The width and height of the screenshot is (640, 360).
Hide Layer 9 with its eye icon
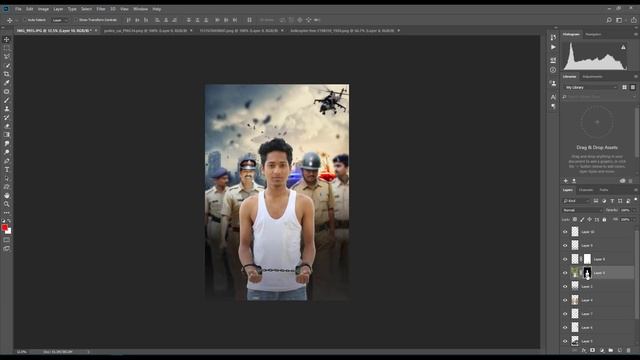coord(565,245)
